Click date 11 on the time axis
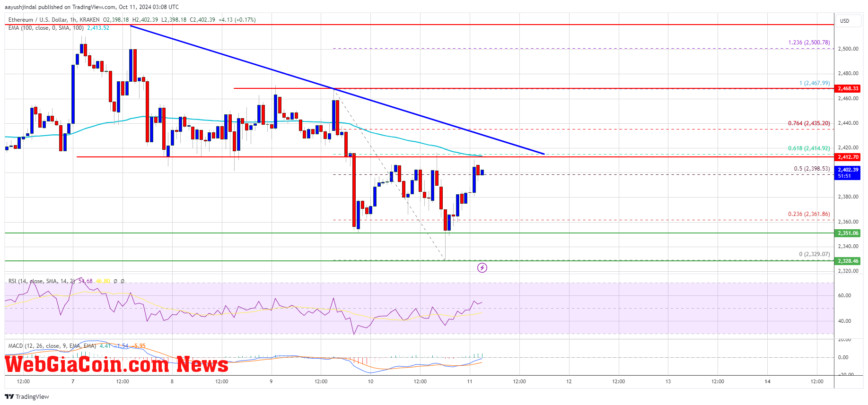This screenshot has height=405, width=868. 470,381
